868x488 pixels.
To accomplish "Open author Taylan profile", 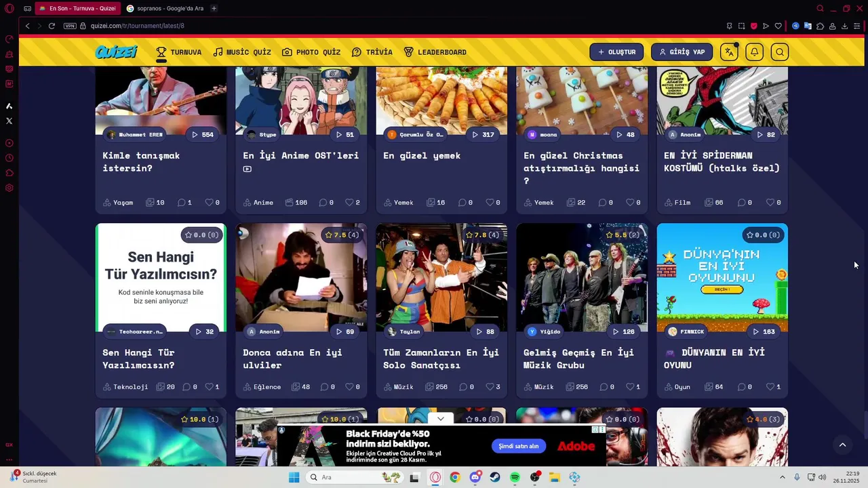I will coord(404,332).
